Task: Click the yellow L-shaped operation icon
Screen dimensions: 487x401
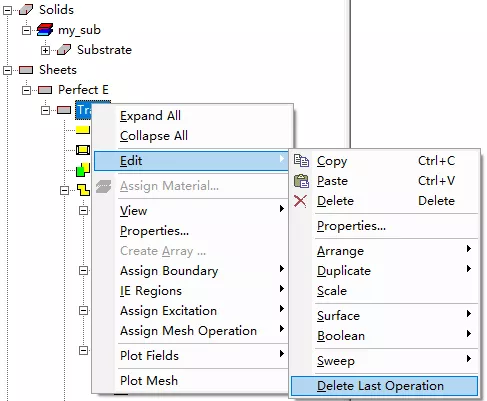Action: pos(83,190)
